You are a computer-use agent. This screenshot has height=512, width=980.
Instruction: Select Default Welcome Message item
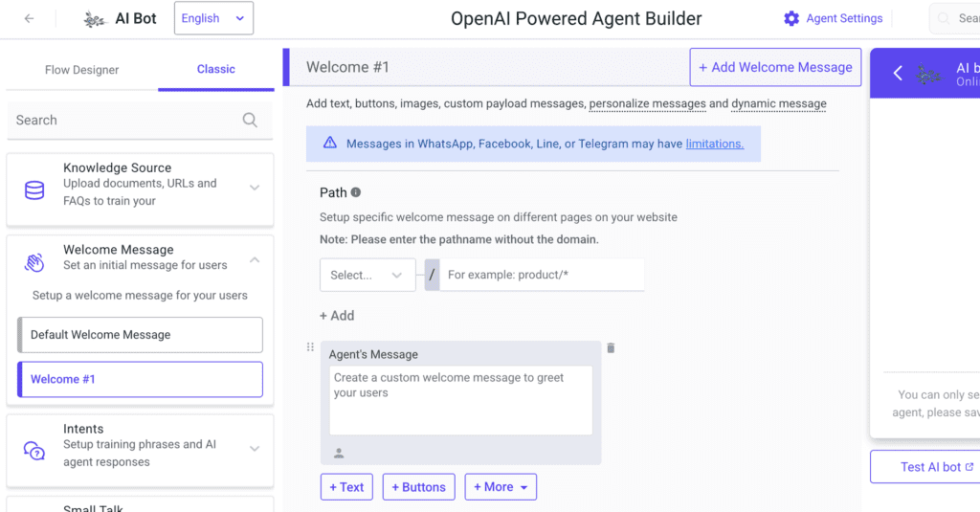[x=140, y=335]
